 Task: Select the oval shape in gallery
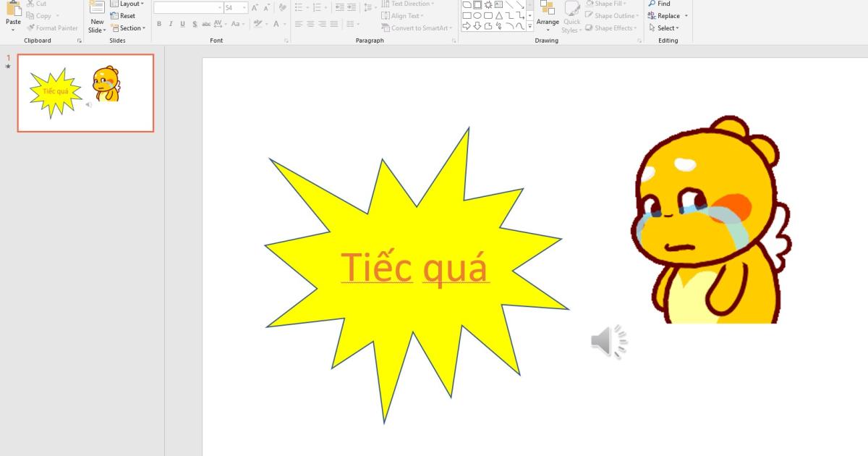[477, 15]
